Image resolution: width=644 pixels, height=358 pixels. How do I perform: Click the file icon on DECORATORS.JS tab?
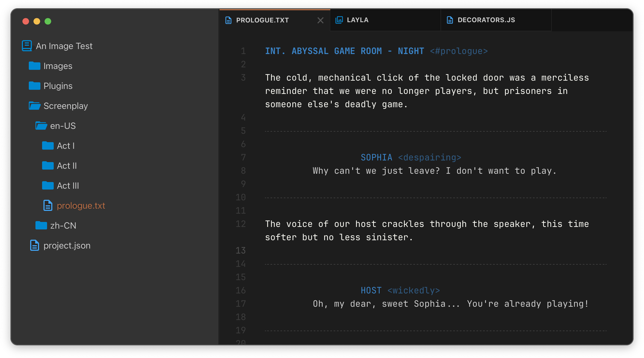[x=450, y=20]
